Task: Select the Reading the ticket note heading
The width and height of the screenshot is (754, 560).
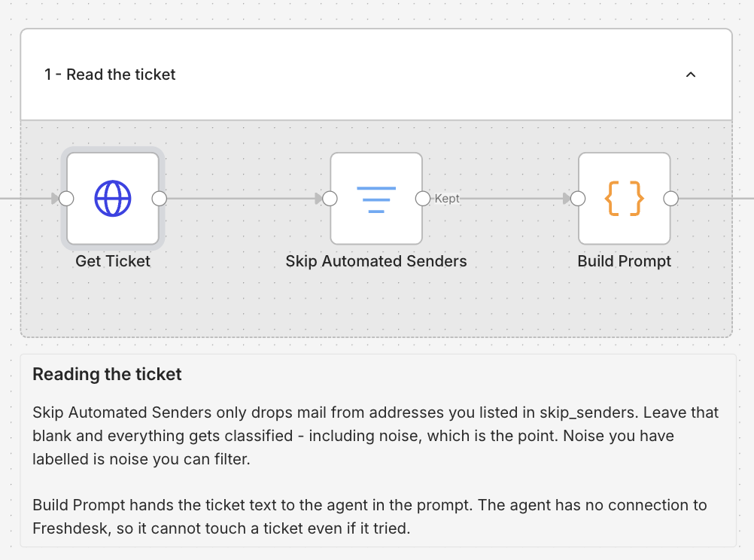Action: coord(107,374)
